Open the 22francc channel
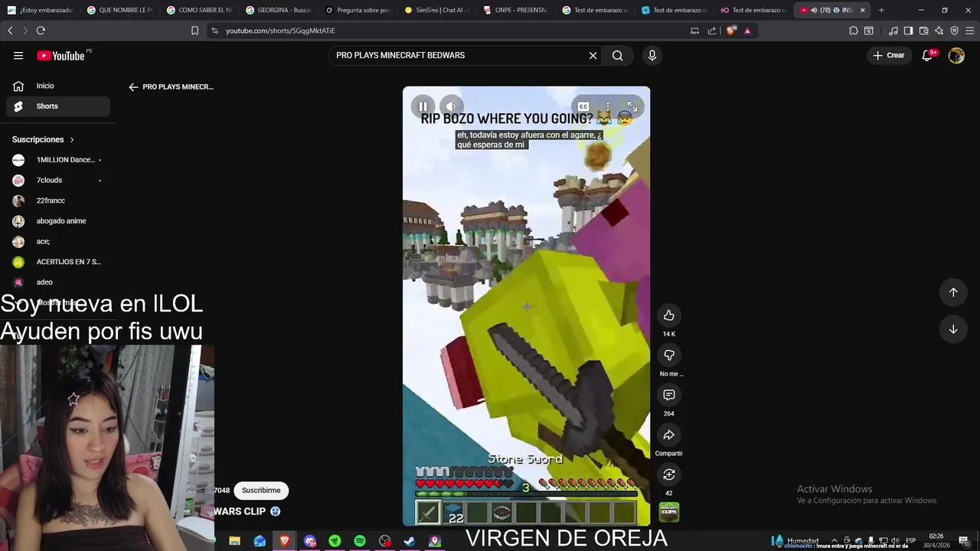This screenshot has width=980, height=551. (57, 201)
